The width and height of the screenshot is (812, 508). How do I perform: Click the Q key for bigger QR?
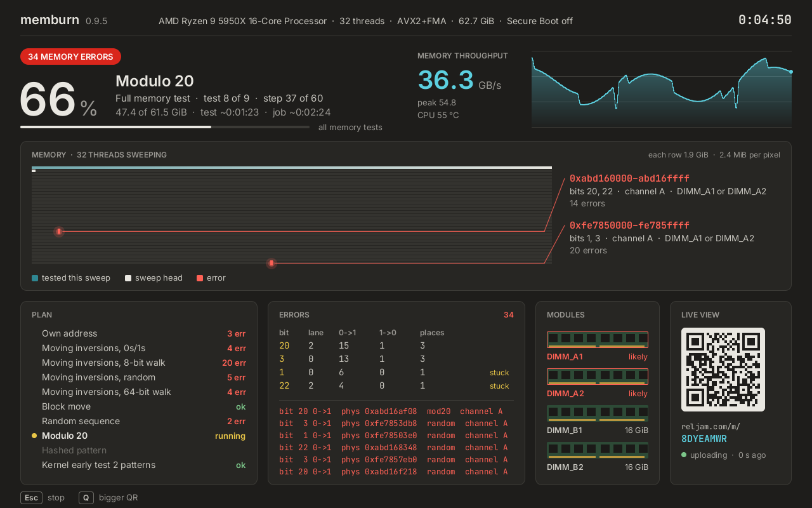click(x=86, y=498)
